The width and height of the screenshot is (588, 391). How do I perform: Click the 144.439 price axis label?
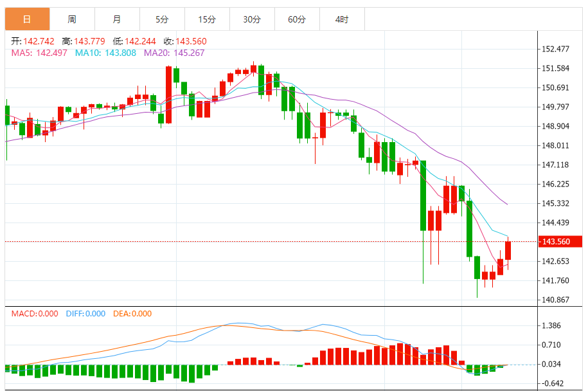pos(555,223)
